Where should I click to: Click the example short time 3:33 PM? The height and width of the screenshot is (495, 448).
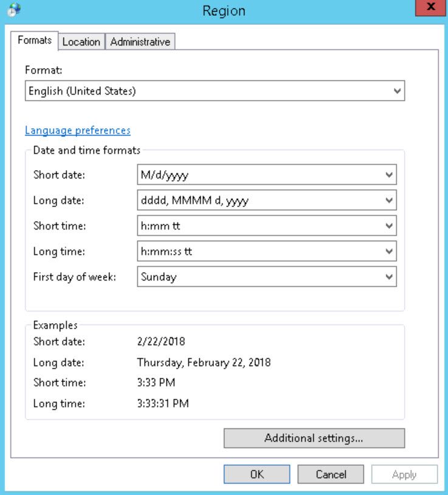(x=156, y=383)
